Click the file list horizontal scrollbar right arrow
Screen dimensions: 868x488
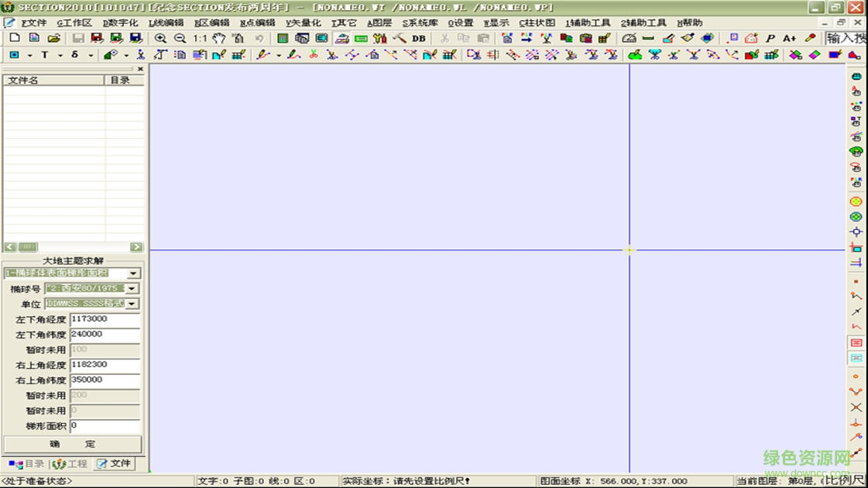(136, 247)
